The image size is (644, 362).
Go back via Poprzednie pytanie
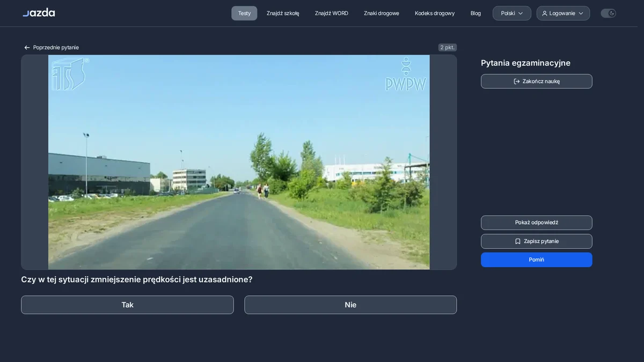(51, 48)
